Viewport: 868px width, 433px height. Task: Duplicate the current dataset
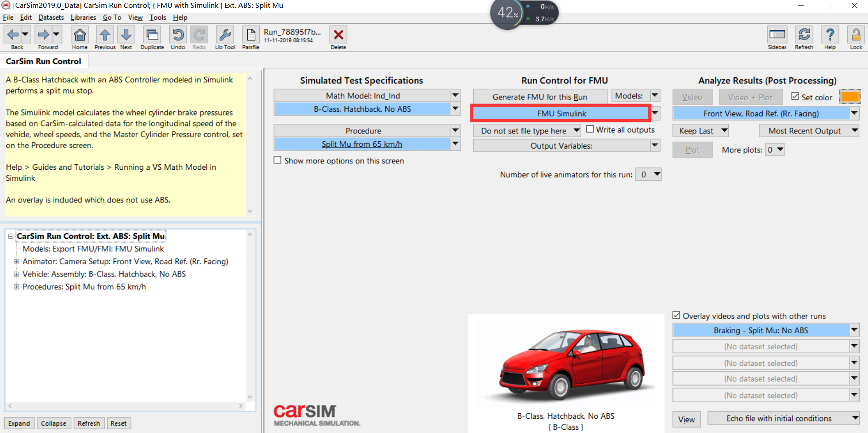152,35
